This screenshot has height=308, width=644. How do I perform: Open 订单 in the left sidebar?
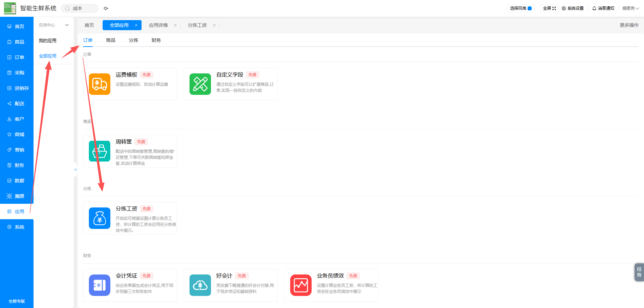coord(17,57)
